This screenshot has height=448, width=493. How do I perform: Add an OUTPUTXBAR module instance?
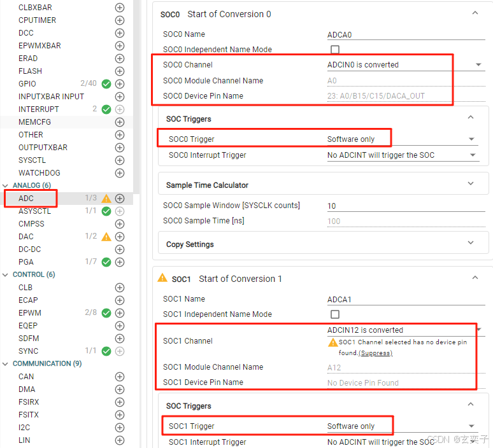click(x=120, y=148)
